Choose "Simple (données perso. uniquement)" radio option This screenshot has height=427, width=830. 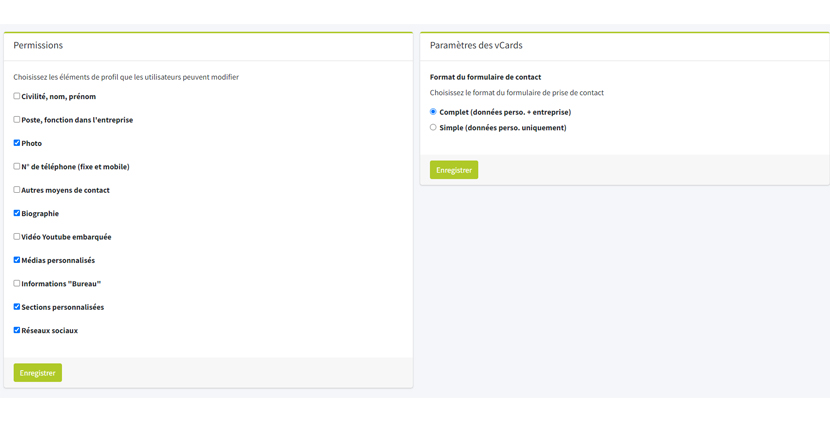click(434, 128)
